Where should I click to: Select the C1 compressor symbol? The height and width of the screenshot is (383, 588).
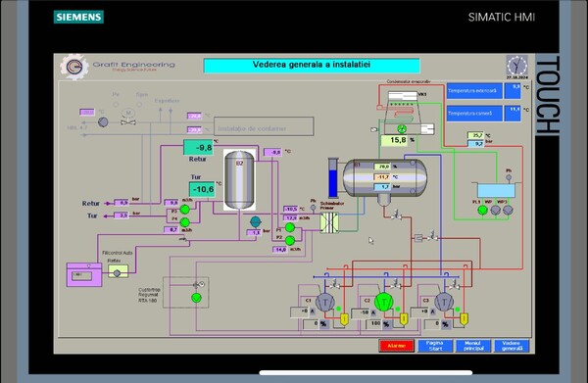coord(325,302)
